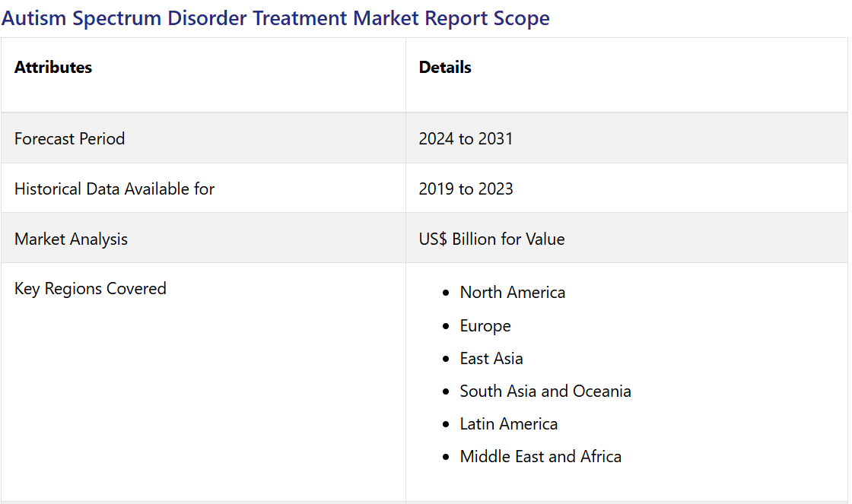Screen dimensions: 852x504
Task: Click the Latin America list item
Action: 508,424
